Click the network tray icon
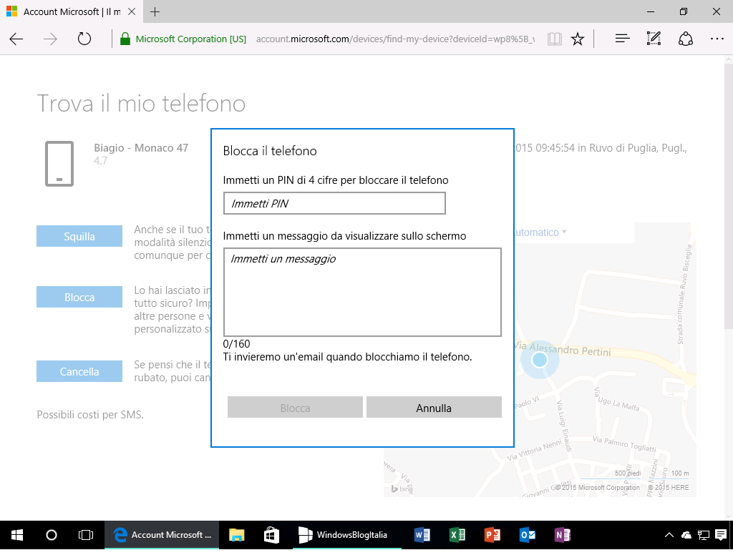 pyautogui.click(x=703, y=535)
